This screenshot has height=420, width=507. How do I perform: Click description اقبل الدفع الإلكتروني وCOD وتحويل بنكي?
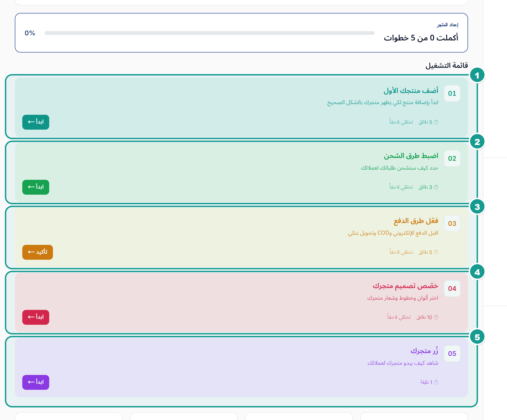[x=393, y=233]
